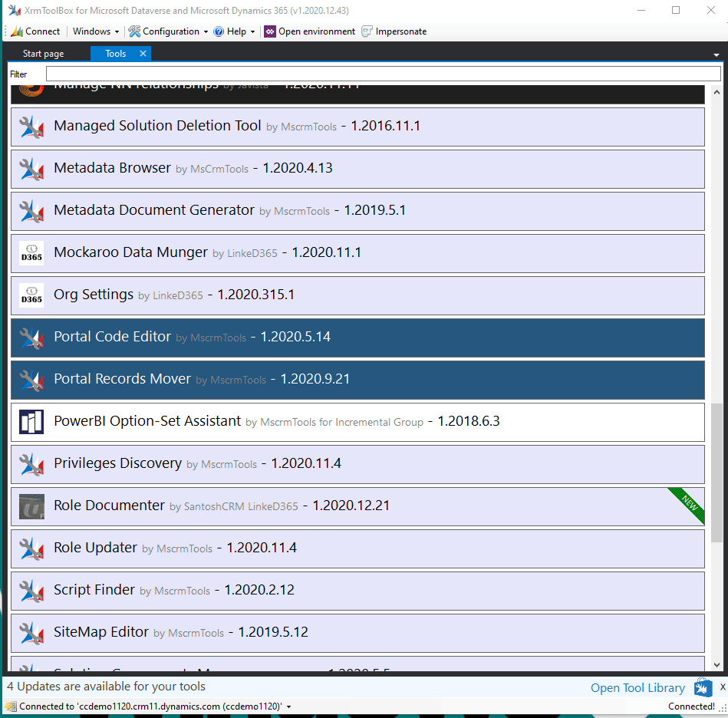Select Metadata Document Generator entry
This screenshot has width=728, height=718.
coord(357,211)
